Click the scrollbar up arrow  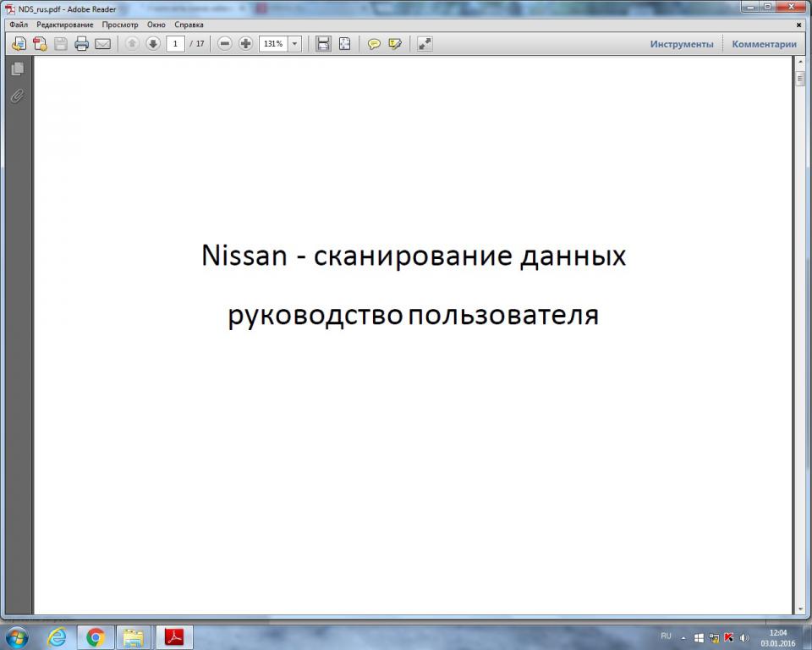pos(800,63)
